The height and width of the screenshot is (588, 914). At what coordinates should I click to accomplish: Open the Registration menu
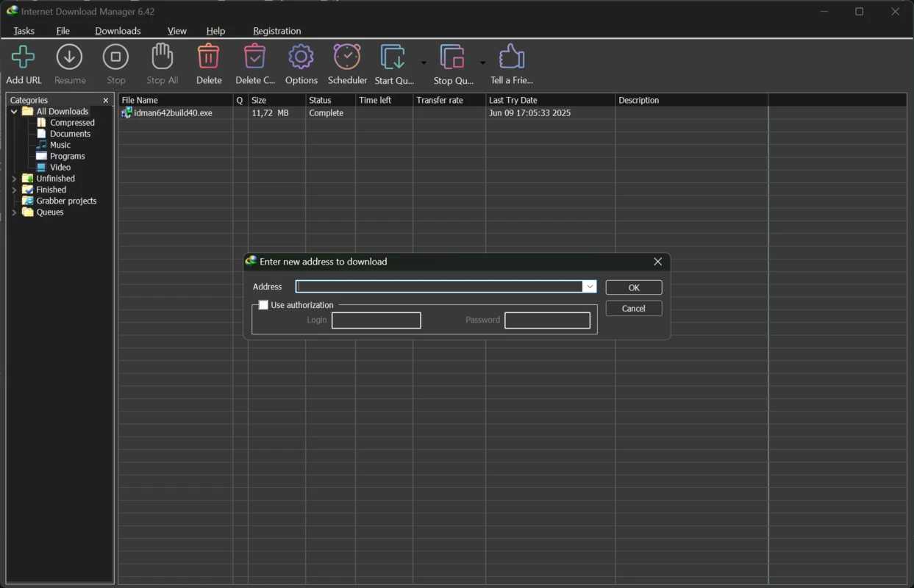(x=277, y=31)
